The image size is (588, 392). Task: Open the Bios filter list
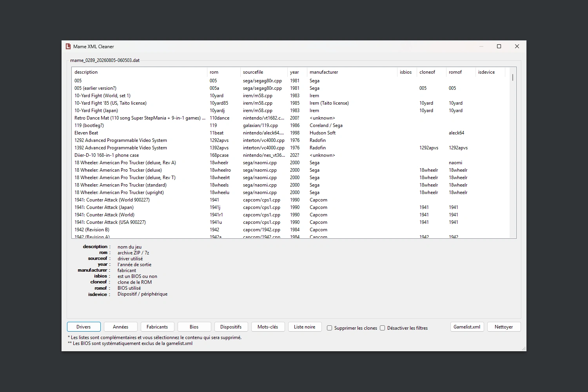tap(194, 327)
